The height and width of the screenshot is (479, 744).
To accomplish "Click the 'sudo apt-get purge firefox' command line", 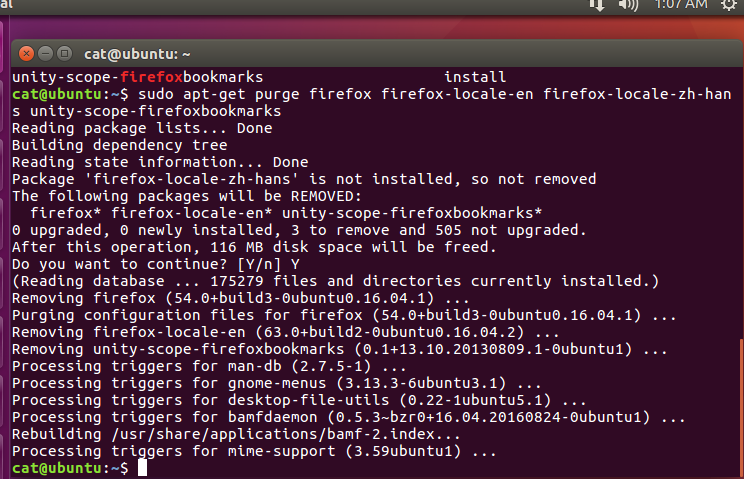I will 372,94.
